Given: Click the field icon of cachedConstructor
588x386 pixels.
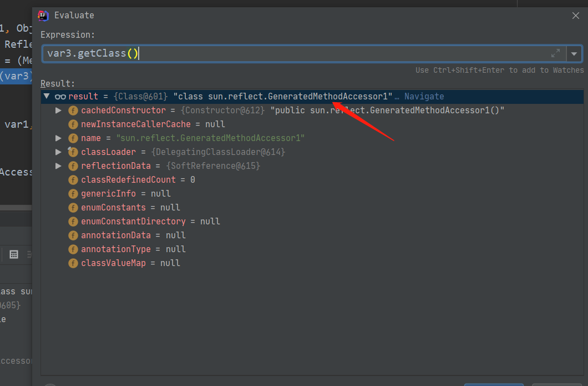Looking at the screenshot, I should (x=73, y=111).
